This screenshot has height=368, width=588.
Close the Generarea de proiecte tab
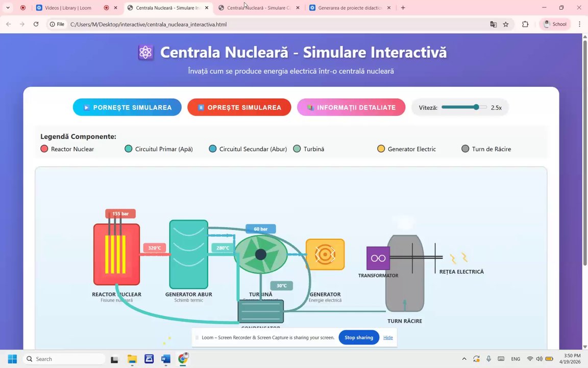389,8
